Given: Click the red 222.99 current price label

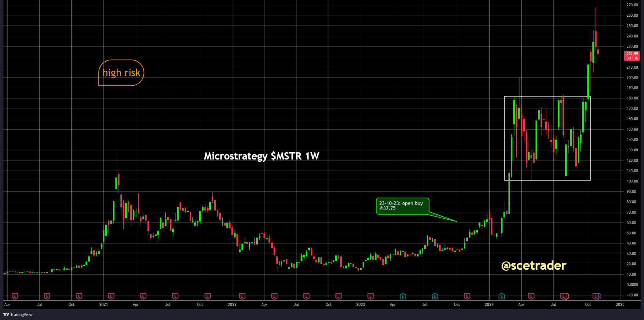Looking at the screenshot, I should (x=632, y=54).
